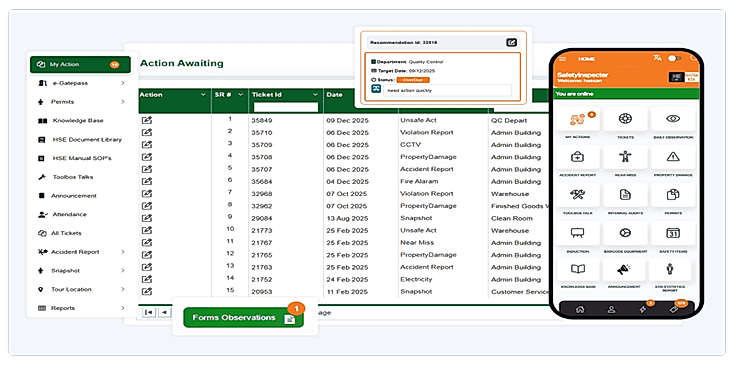The image size is (736, 368).
Task: Open EHS Statistics Report tile
Action: click(670, 269)
